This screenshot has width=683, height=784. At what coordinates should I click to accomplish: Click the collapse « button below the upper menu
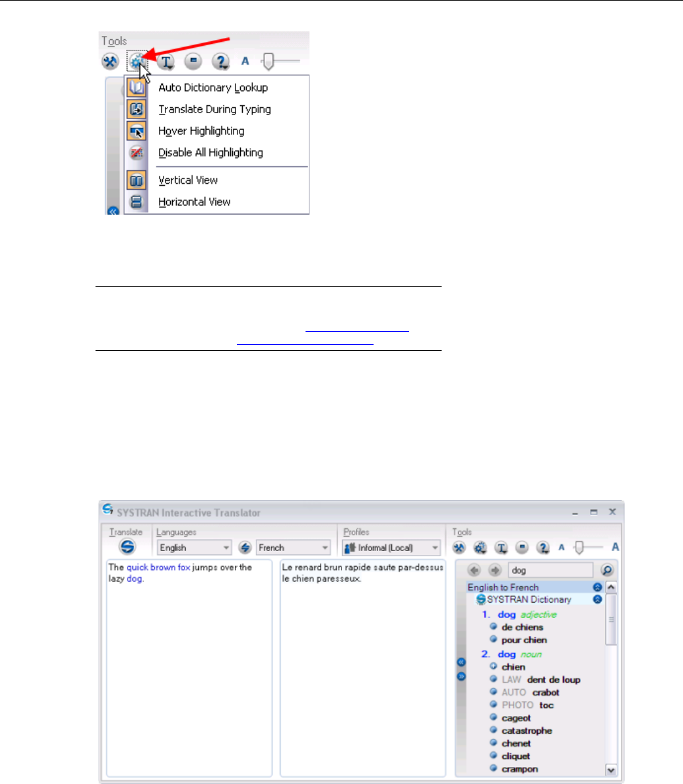(113, 211)
